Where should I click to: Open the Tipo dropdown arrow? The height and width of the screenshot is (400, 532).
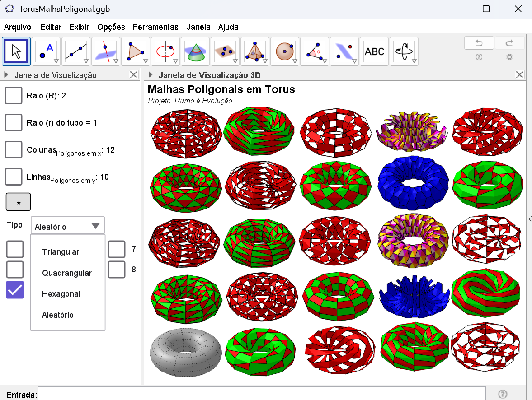click(95, 226)
